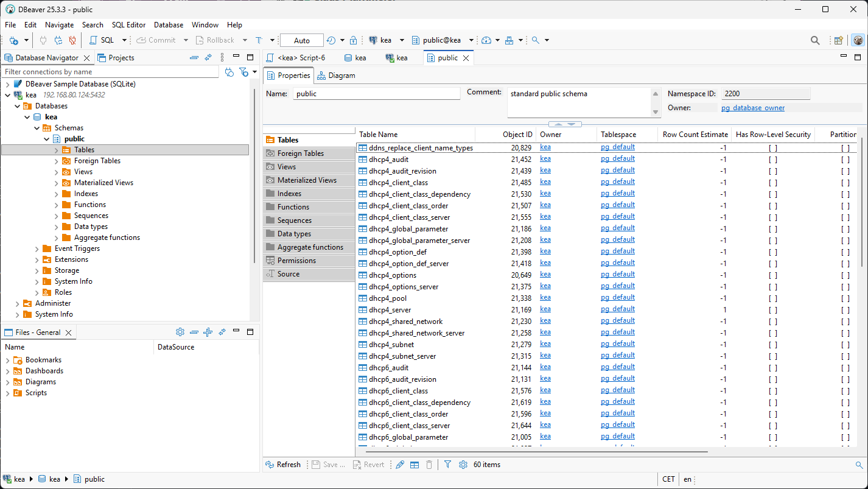Screen dimensions: 868x489
Task: Click the filter funnel icon in bottom toolbar
Action: [447, 465]
